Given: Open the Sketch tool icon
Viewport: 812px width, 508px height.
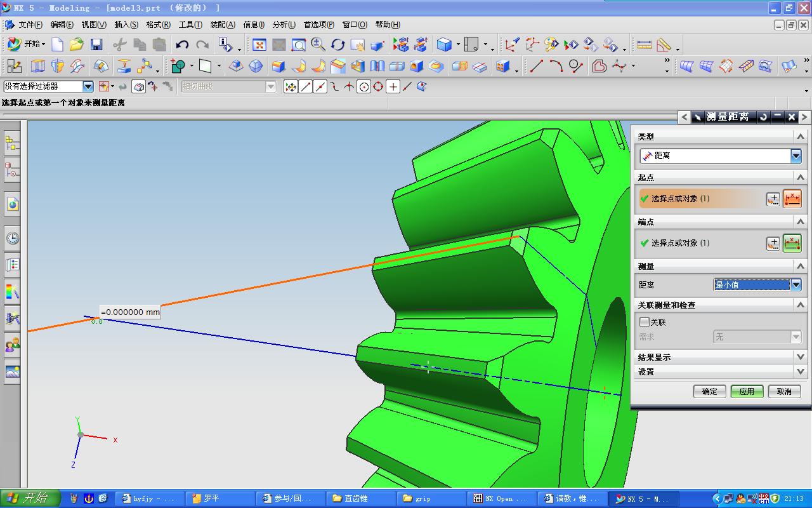Looking at the screenshot, I should [14, 66].
